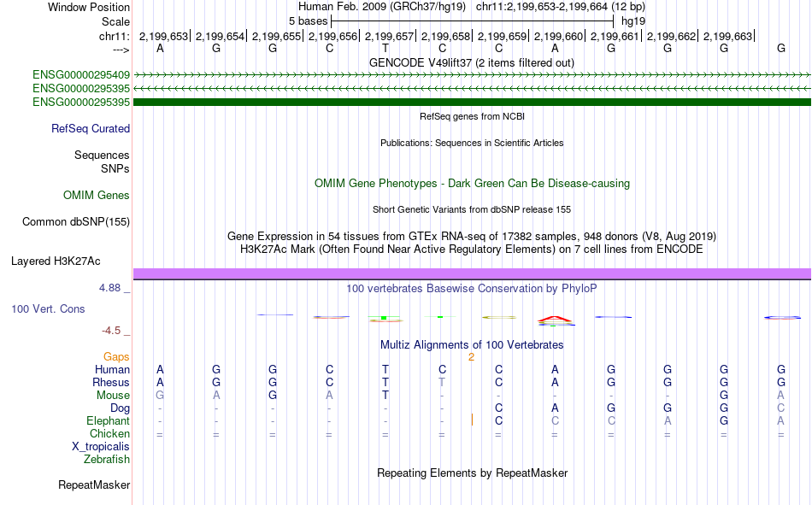Click the Scale label on the left

coord(115,21)
